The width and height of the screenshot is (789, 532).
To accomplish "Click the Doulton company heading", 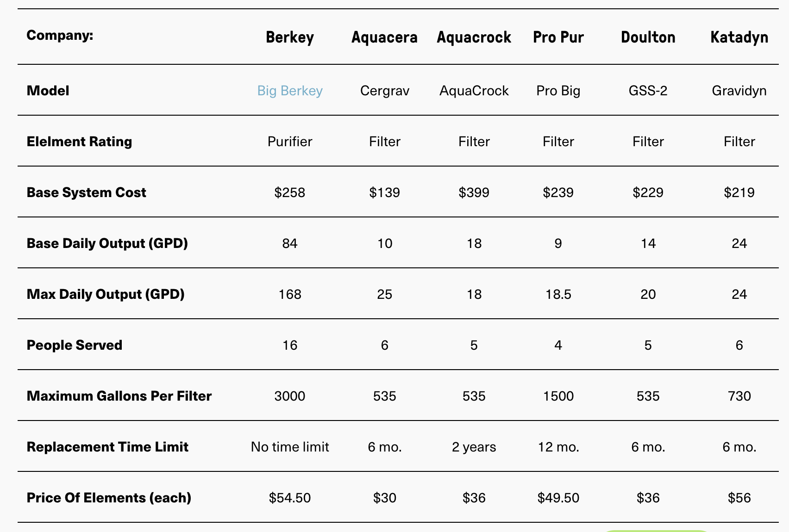I will click(648, 37).
